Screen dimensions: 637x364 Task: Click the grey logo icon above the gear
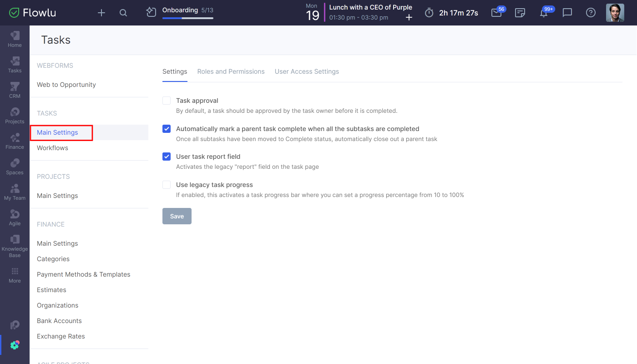tap(15, 325)
